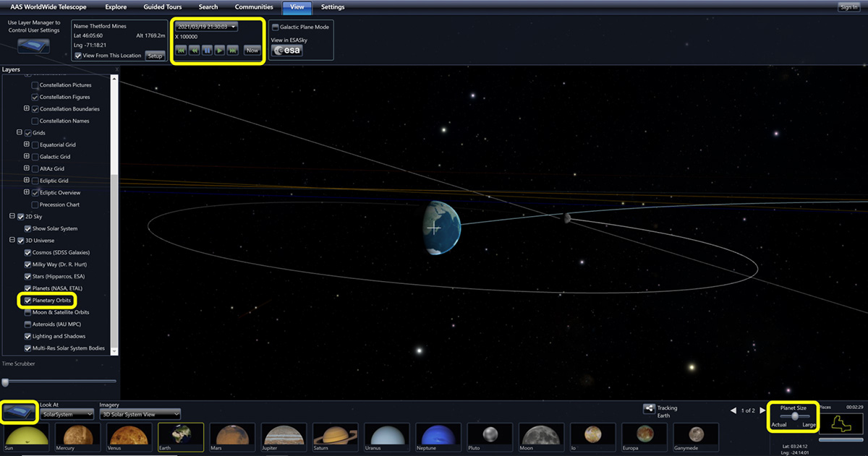Image resolution: width=868 pixels, height=456 pixels.
Task: Switch to the Settings tab
Action: (x=333, y=7)
